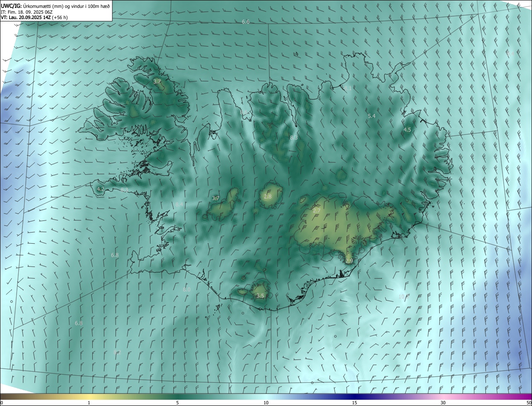Click the 5.4 value in northeast Iceland

(372, 116)
